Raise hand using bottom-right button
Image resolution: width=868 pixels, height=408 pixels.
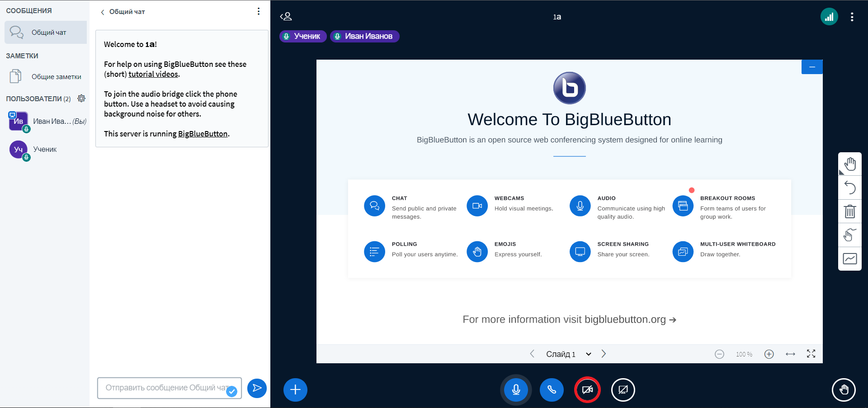[844, 389]
